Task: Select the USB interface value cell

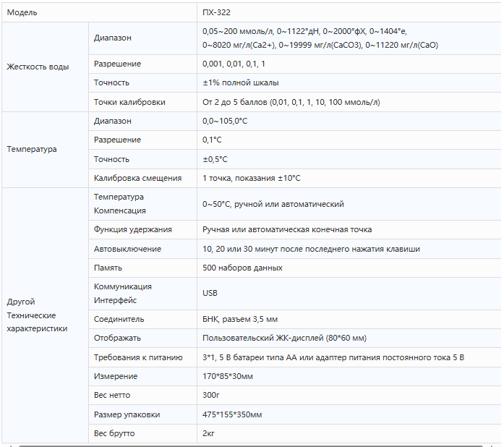Action: (210, 293)
